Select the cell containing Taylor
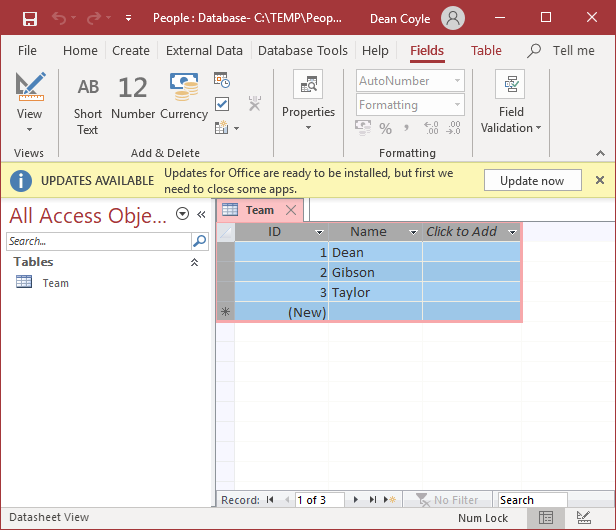Image resolution: width=616 pixels, height=530 pixels. [x=375, y=292]
